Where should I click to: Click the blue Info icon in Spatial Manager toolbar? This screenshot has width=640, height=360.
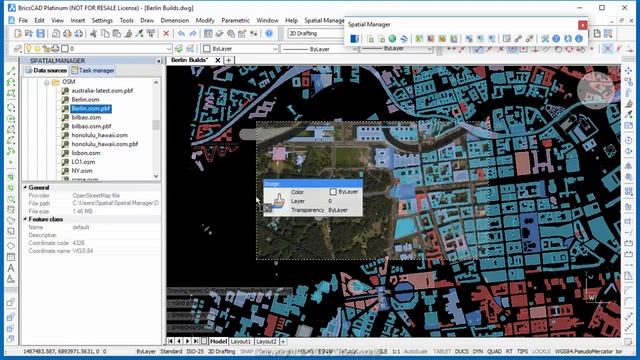click(x=579, y=39)
